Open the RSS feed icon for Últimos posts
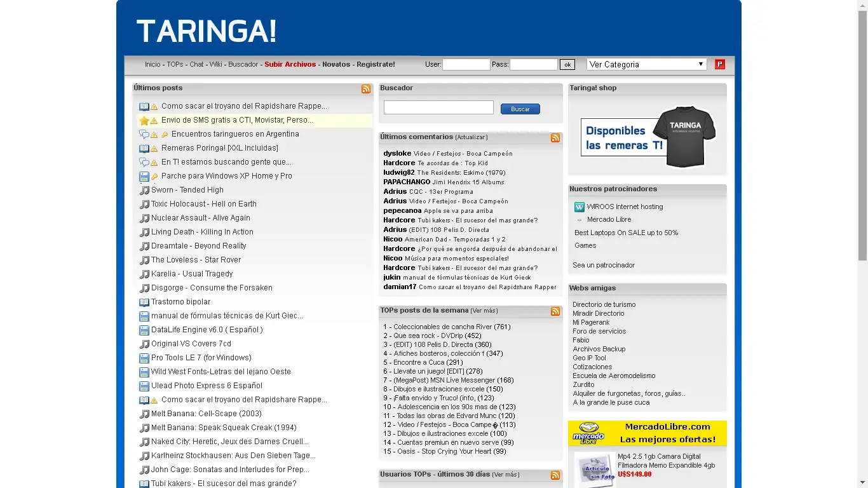 pyautogui.click(x=366, y=89)
